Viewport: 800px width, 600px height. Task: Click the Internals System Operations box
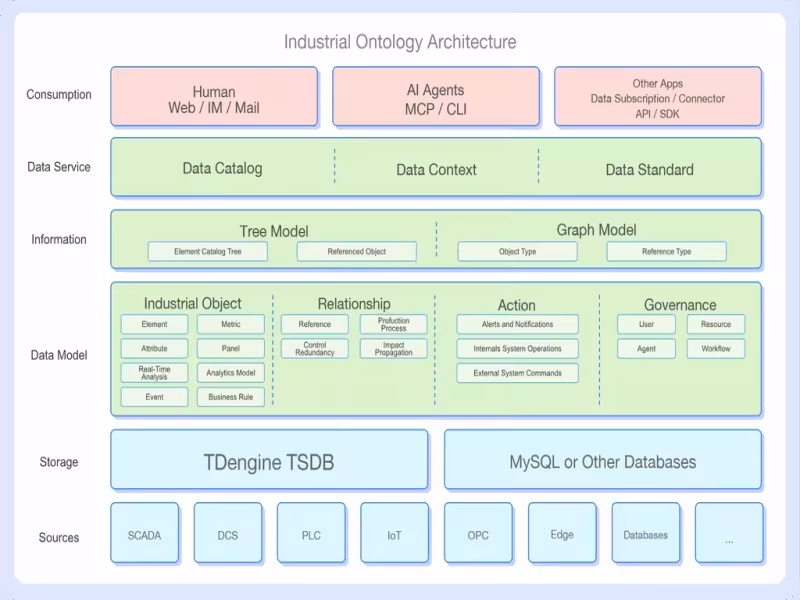pyautogui.click(x=517, y=348)
